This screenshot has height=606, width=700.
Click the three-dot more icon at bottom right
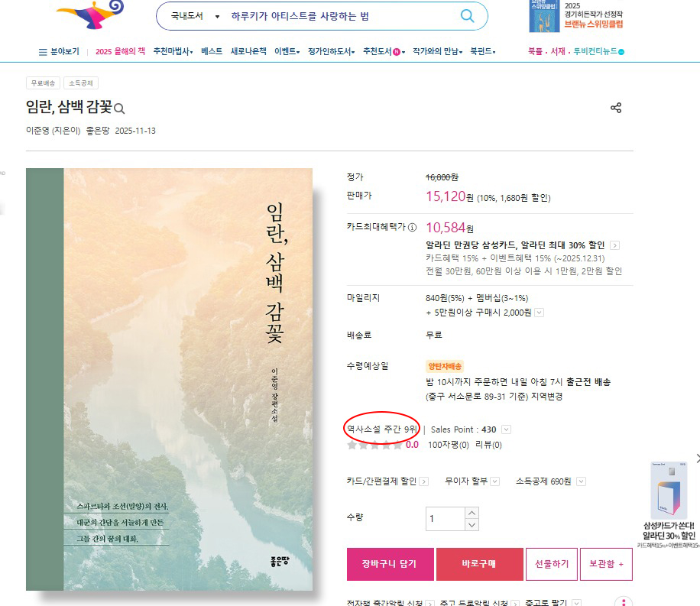point(624,602)
